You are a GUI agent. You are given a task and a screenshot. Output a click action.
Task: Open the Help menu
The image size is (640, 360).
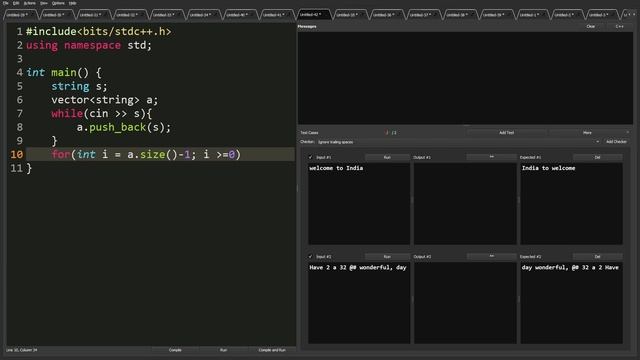tap(72, 3)
